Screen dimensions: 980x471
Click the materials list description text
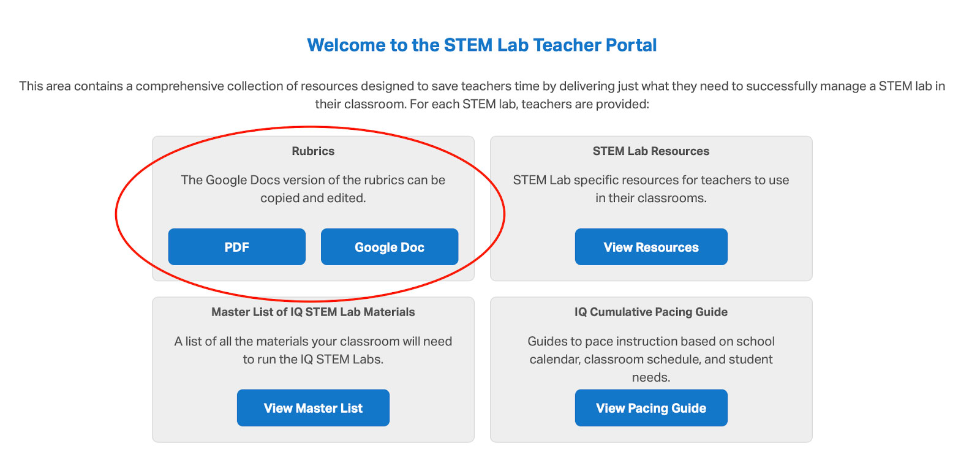(313, 350)
